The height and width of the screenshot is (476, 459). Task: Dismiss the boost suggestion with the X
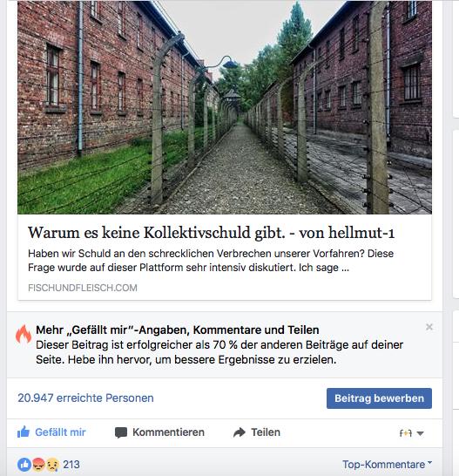429,327
